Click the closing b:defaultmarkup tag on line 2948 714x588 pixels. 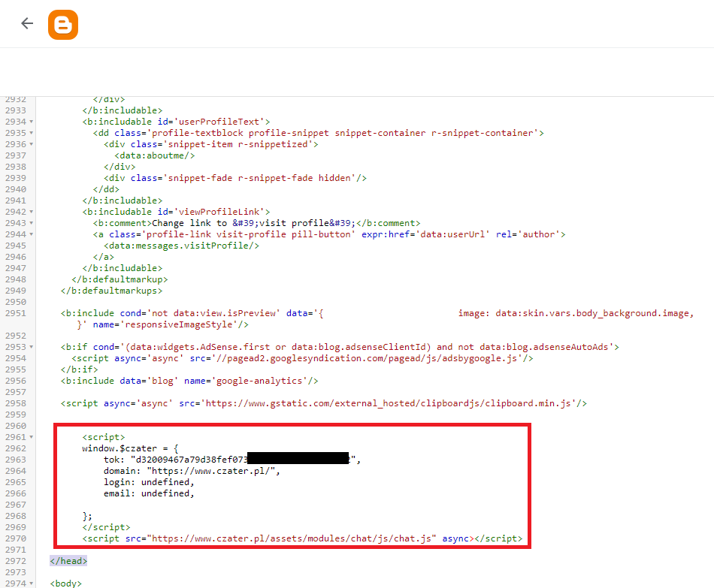(x=120, y=279)
